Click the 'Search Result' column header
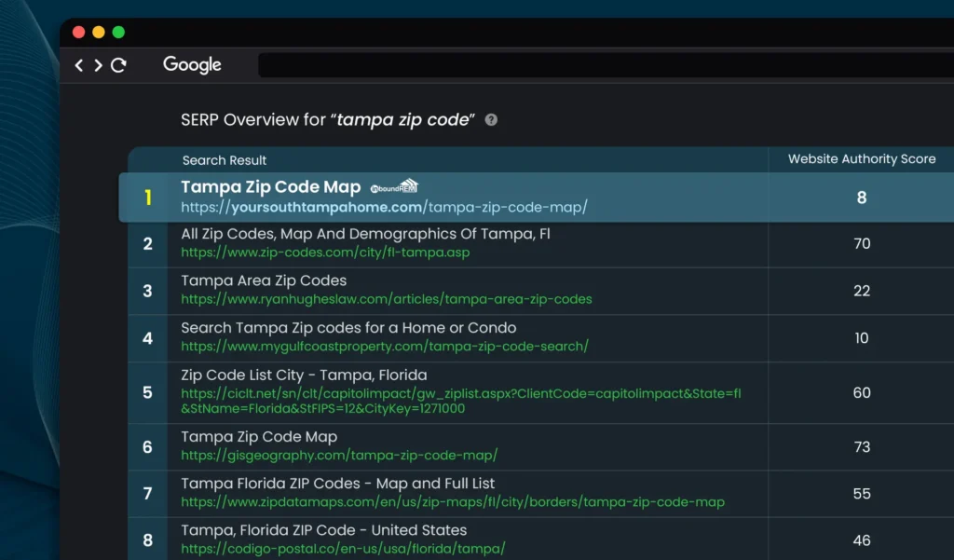The width and height of the screenshot is (954, 560). point(224,160)
